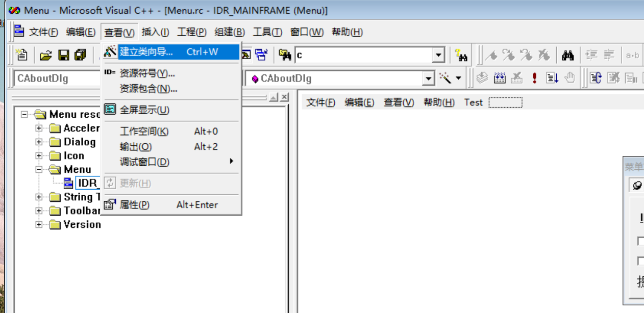Open the WizardBar actions dropdown arrow
Viewport: 644px width, 313px height.
click(x=458, y=78)
